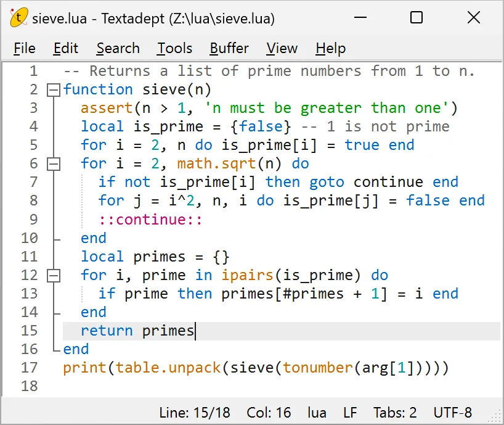Click line number 17 in the margin
Image resolution: width=504 pixels, height=425 pixels.
coord(29,368)
